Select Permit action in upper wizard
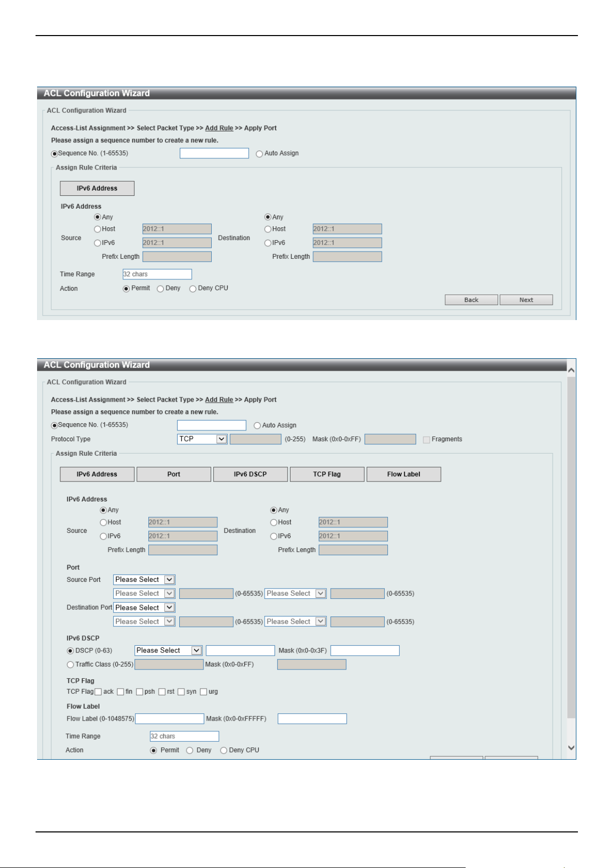This screenshot has height=868, width=614. click(x=126, y=289)
